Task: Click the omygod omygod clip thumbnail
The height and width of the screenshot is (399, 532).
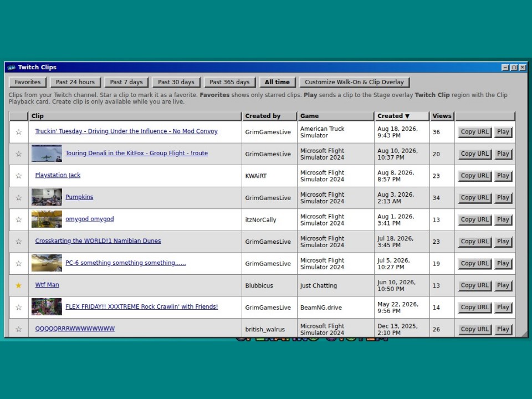Action: click(x=47, y=219)
